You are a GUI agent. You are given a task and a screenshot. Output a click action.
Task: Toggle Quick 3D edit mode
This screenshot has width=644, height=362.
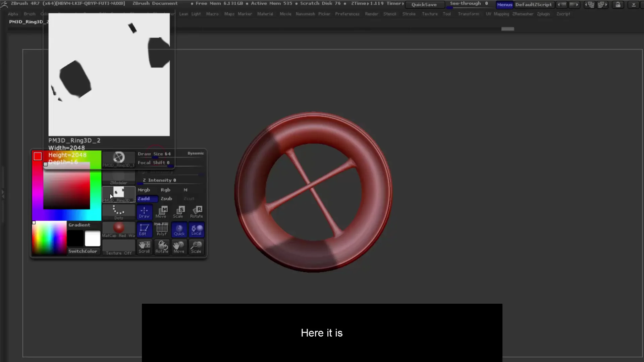(179, 230)
